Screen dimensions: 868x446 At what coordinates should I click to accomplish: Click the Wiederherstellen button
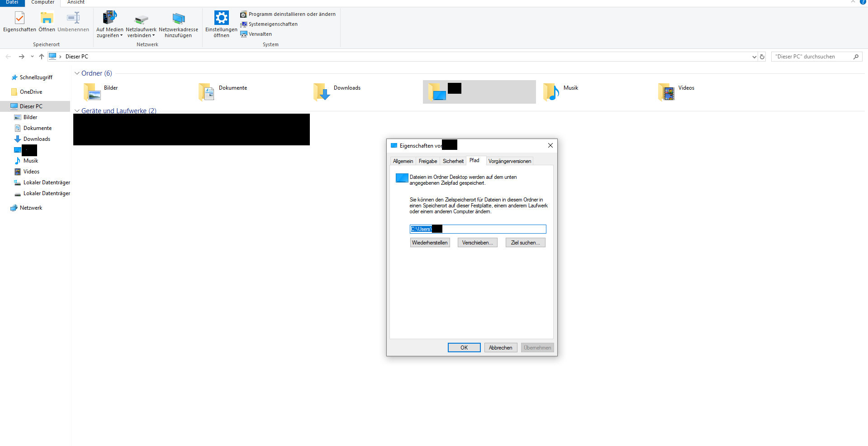click(x=430, y=243)
